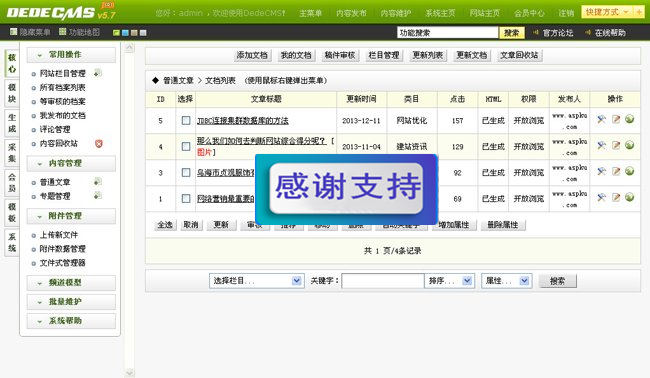Image resolution: width=650 pixels, height=378 pixels.
Task: Tick the checkbox for article ID 4
Action: pyautogui.click(x=186, y=146)
